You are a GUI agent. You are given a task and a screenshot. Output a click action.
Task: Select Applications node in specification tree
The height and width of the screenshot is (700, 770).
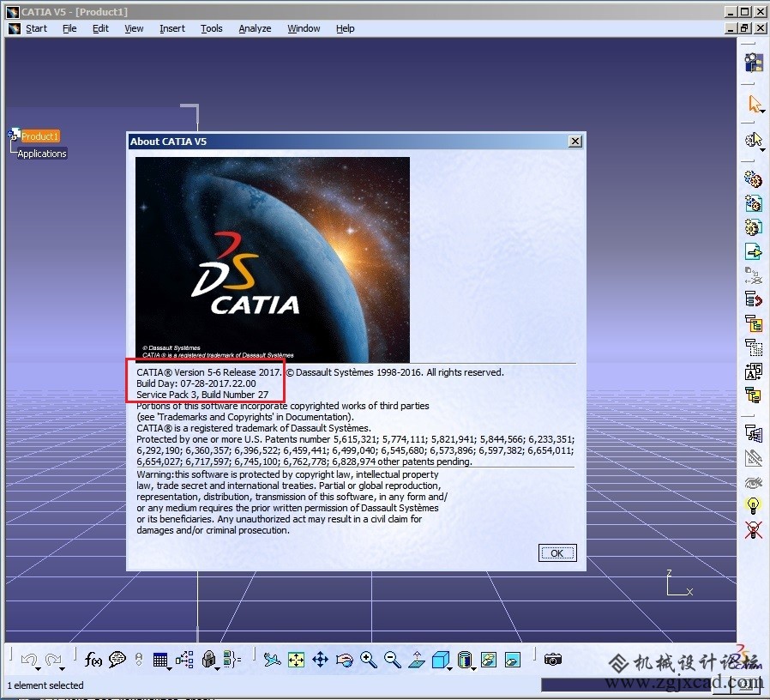pyautogui.click(x=42, y=154)
